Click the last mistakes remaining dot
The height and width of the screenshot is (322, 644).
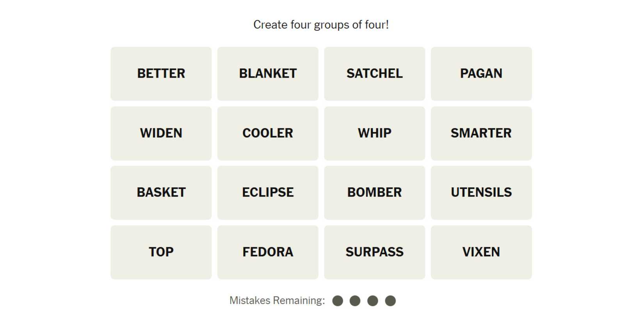[x=390, y=301]
